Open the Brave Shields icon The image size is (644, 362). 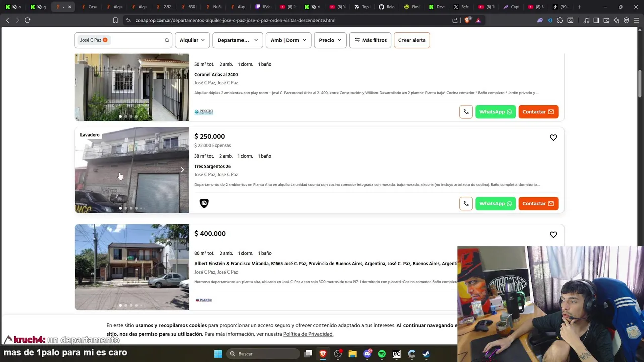468,20
